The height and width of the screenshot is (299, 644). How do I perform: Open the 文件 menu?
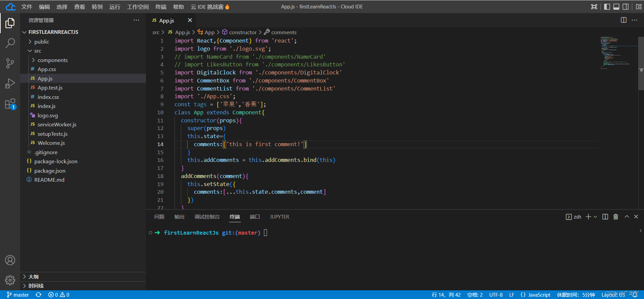(x=27, y=7)
